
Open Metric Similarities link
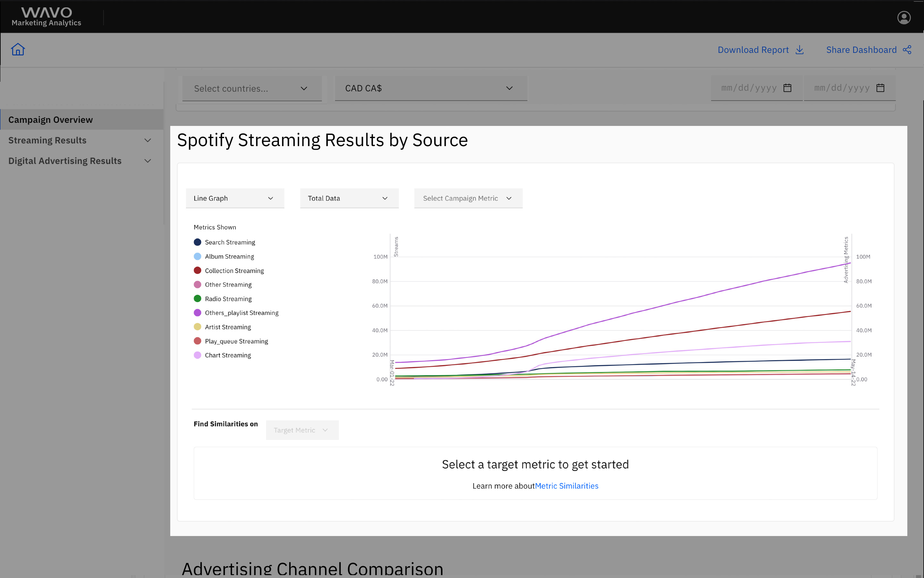point(567,486)
